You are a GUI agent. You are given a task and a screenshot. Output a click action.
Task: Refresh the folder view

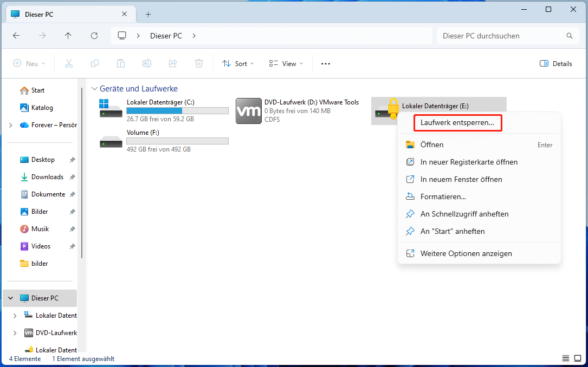point(94,35)
